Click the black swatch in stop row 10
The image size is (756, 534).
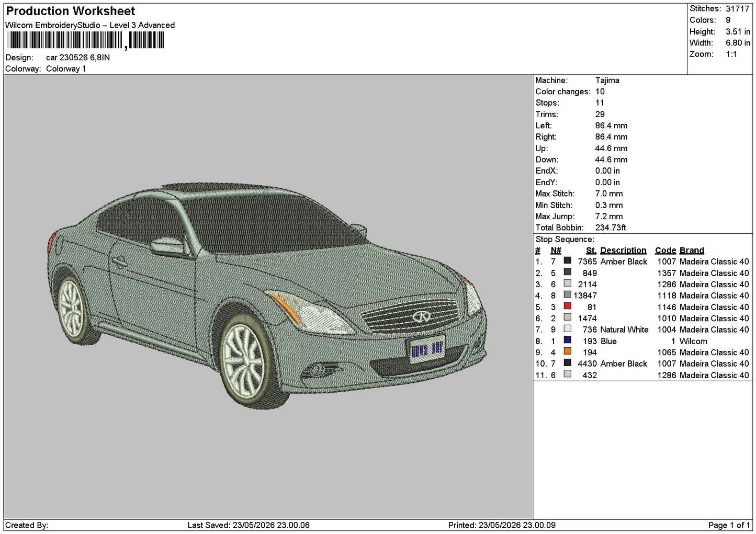coord(567,362)
